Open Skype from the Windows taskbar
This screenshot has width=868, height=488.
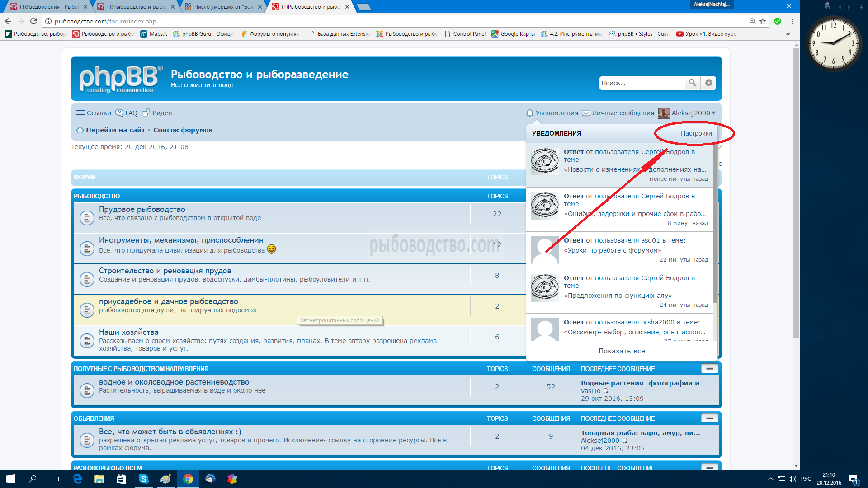[x=143, y=479]
